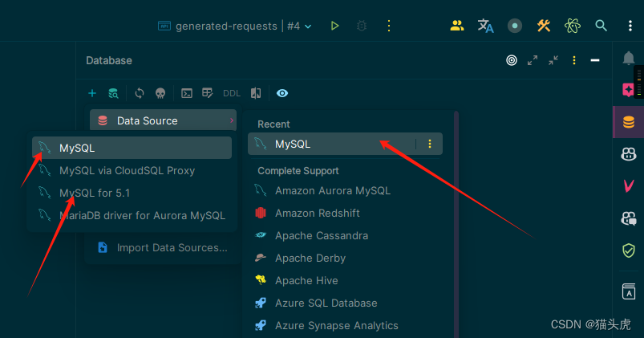Click the skull deactivate icon

(x=160, y=93)
